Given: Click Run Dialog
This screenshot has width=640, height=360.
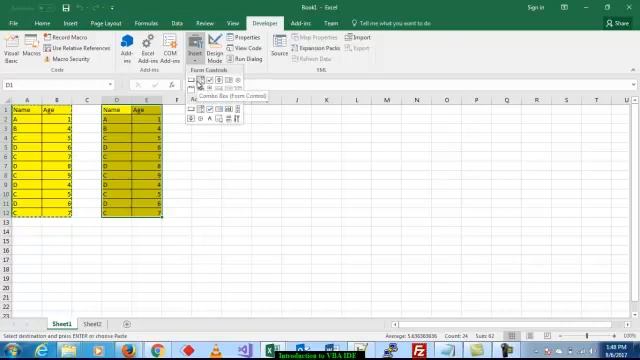Looking at the screenshot, I should pos(244,59).
